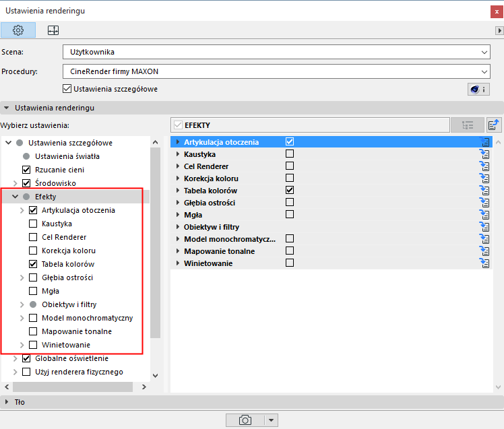This screenshot has width=504, height=429.
Task: Open the render button dropdown arrow
Action: [x=271, y=420]
